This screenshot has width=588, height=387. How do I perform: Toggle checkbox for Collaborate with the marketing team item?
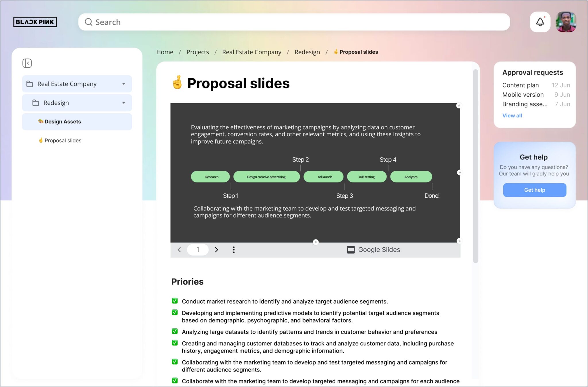click(x=175, y=380)
